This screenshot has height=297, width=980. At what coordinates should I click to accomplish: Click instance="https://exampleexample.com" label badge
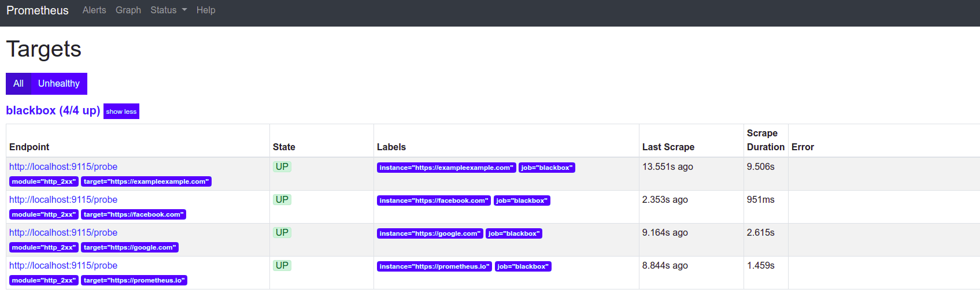coord(446,168)
